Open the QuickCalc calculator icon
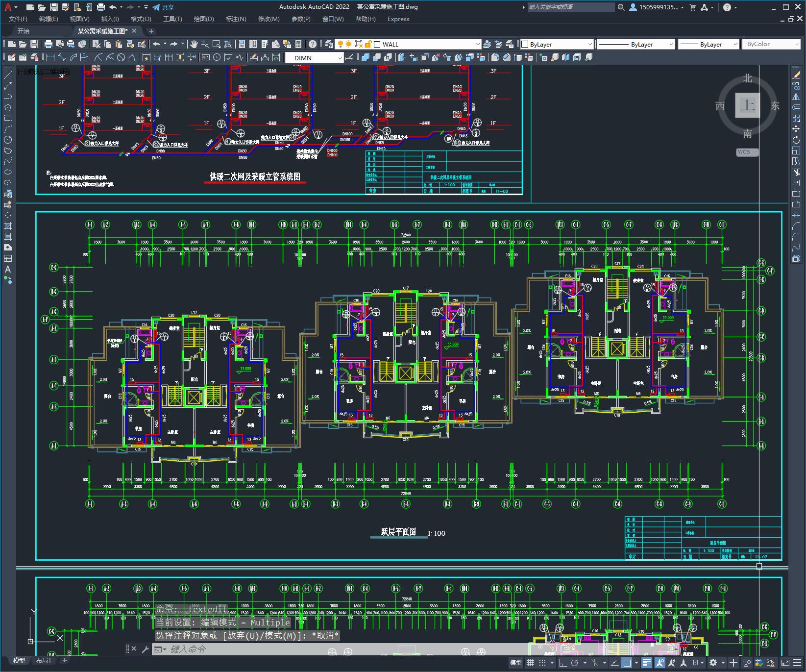Image resolution: width=806 pixels, height=672 pixels. 298,44
